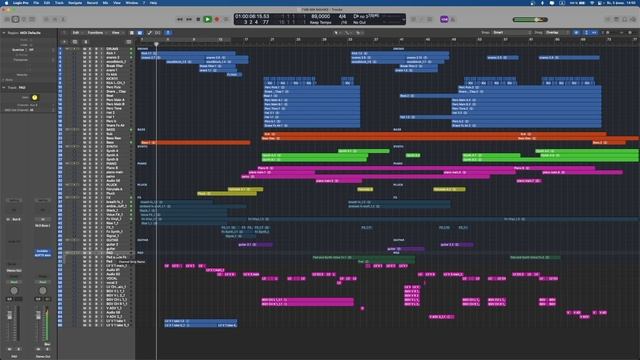Open the Navigate menu
This screenshot has width=640, height=360.
point(75,3)
